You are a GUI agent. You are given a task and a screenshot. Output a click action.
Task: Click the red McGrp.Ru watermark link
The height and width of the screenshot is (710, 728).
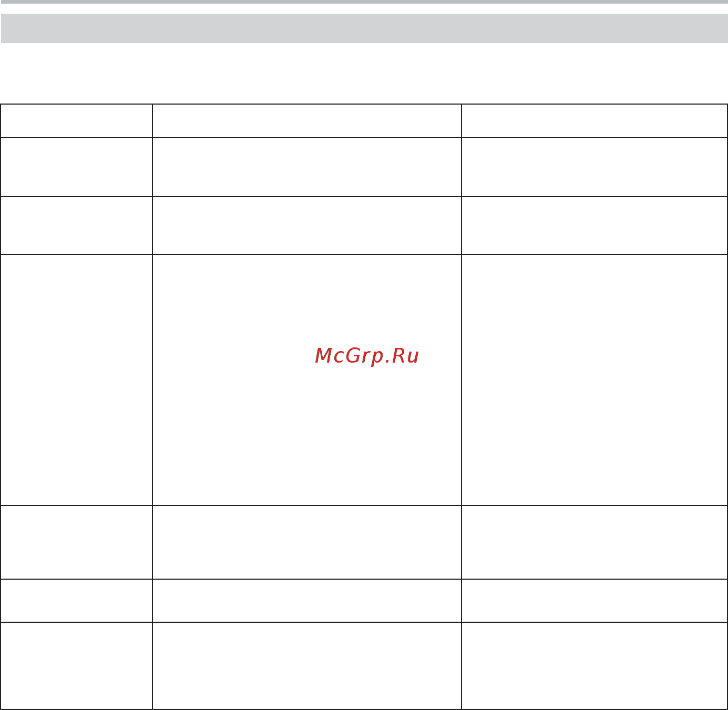[367, 356]
